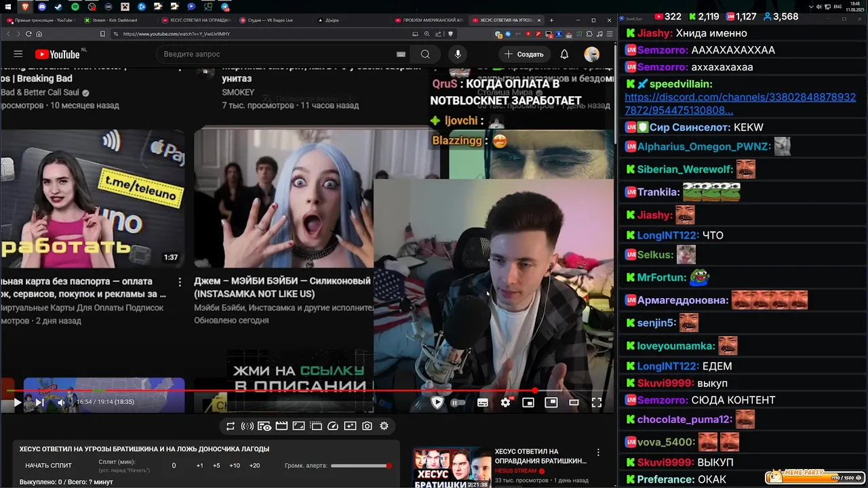Play the video
The image size is (868, 488).
(18, 403)
